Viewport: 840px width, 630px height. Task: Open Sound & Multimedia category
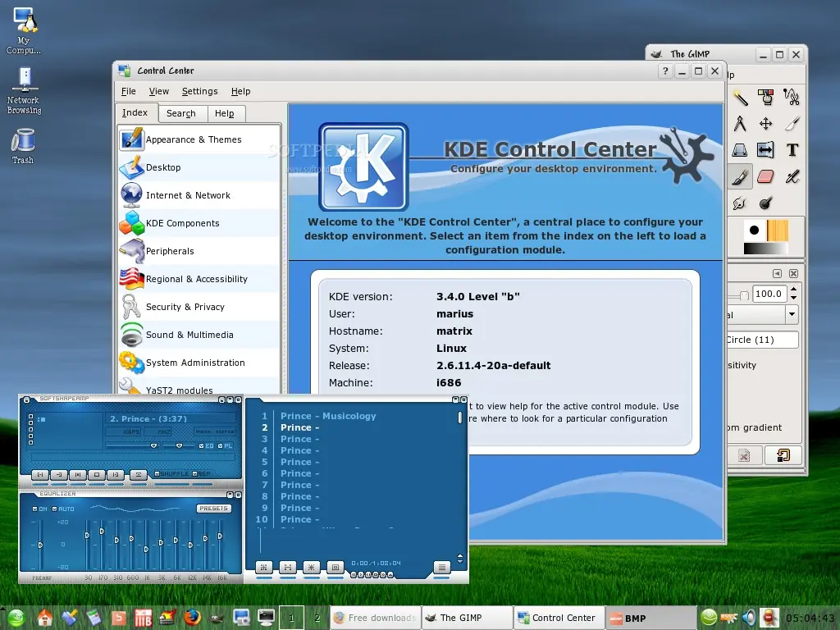tap(199, 335)
